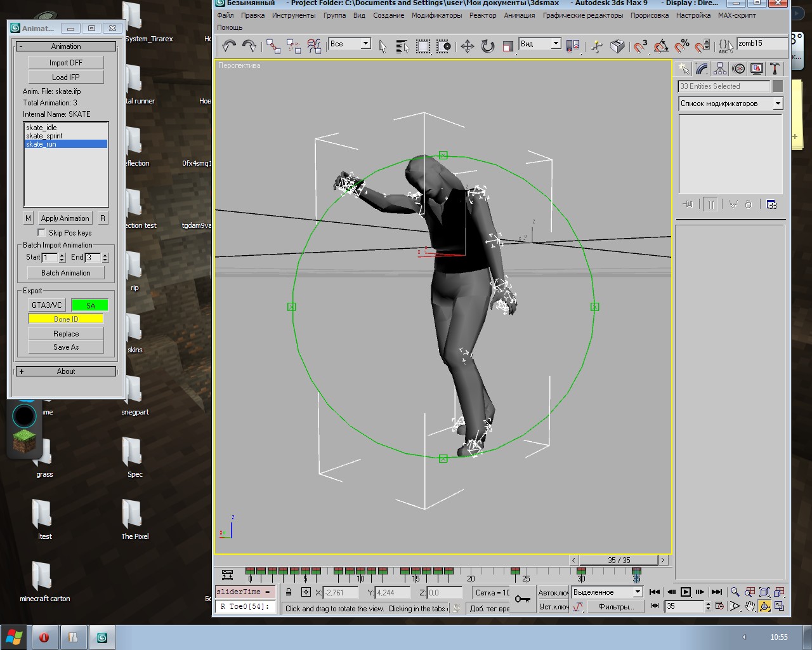Open the Модификаторы menu

click(436, 15)
